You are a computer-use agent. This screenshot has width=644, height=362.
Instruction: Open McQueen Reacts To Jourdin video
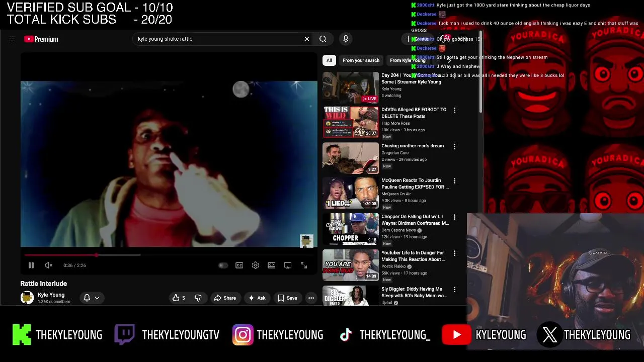pos(415,184)
